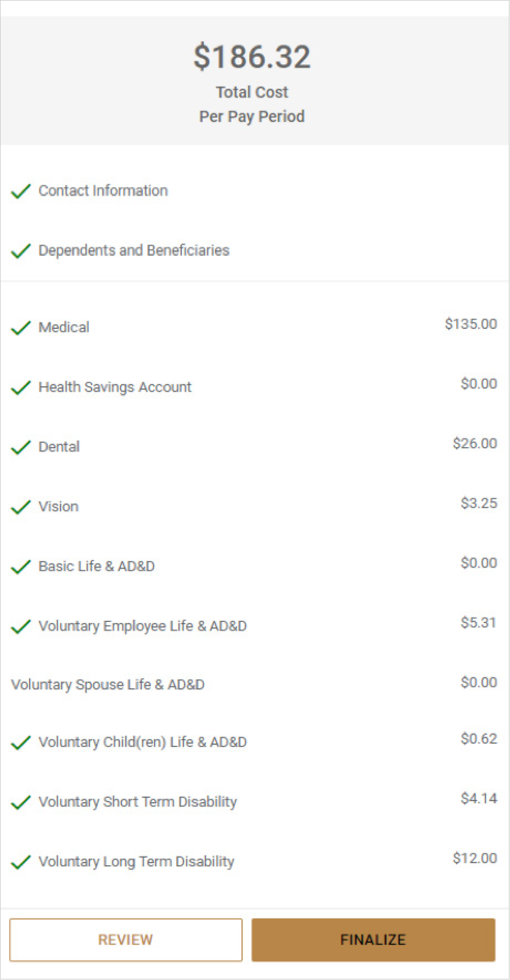Image resolution: width=510 pixels, height=980 pixels.
Task: Click the checkmark beside Voluntary Long Term Disability
Action: 21,862
